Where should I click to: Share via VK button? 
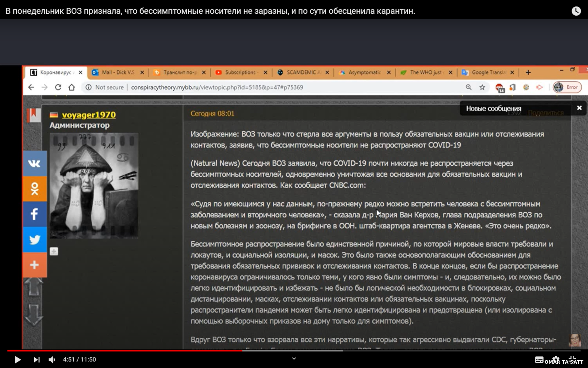[34, 163]
